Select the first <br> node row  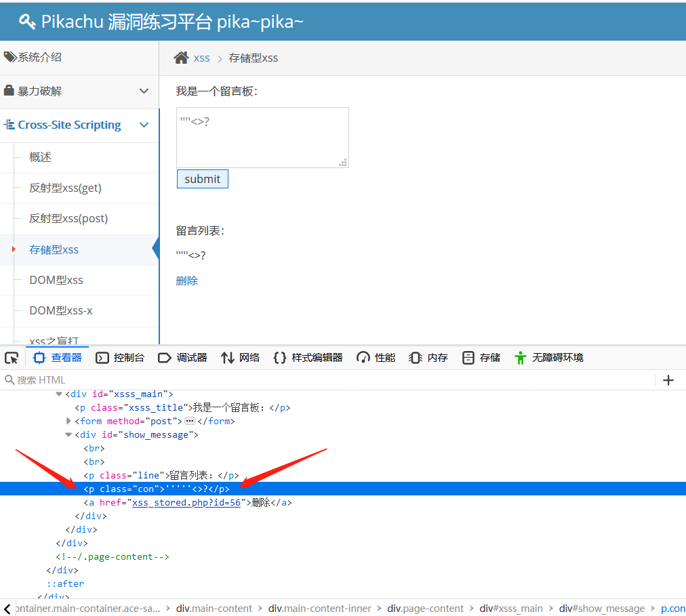pyautogui.click(x=343, y=449)
